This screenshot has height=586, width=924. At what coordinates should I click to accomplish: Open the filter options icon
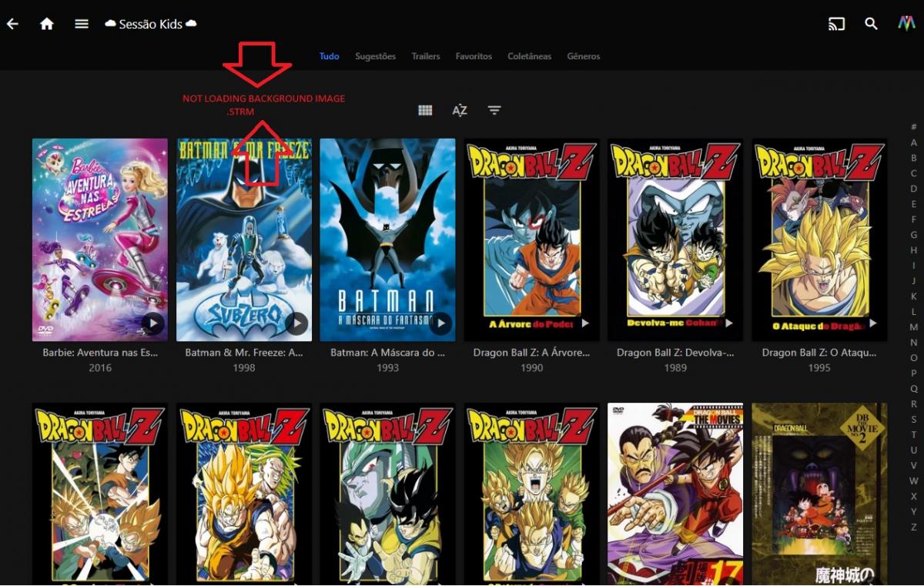point(494,110)
